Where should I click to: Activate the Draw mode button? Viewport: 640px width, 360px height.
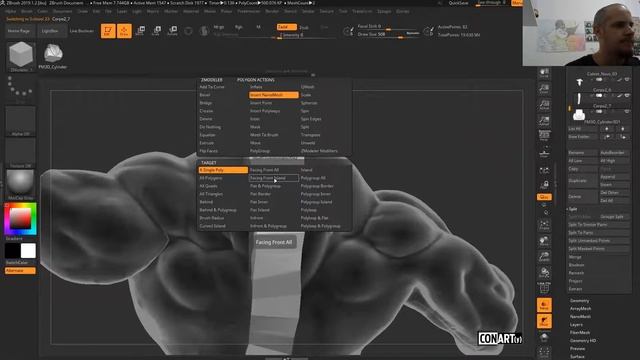pos(124,31)
